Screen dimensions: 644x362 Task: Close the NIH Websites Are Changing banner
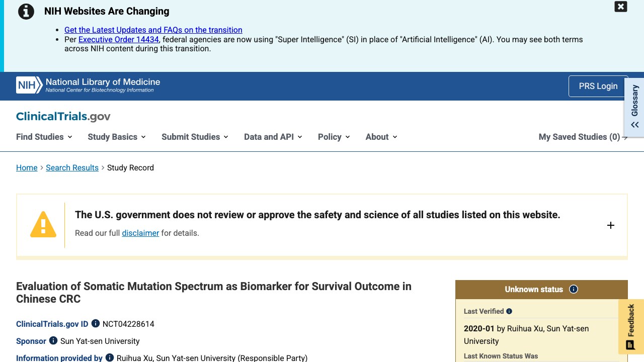tap(621, 7)
